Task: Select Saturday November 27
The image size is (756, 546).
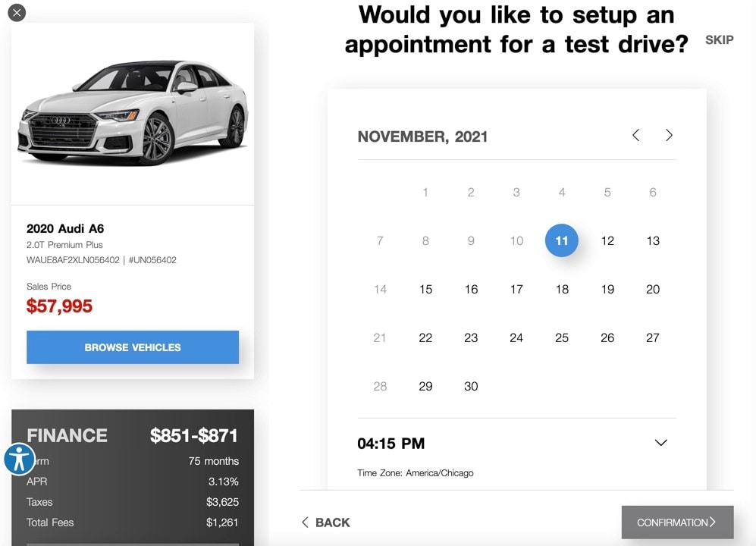Action: point(653,337)
